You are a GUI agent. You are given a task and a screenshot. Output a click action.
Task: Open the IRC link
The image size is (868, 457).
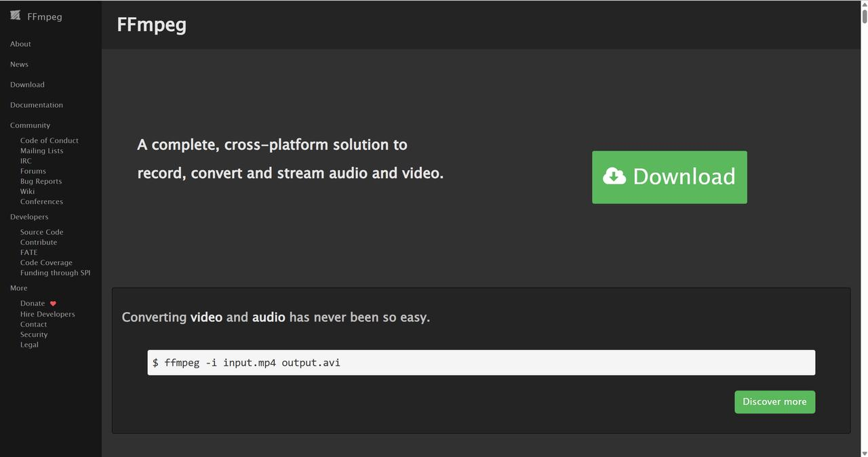click(x=26, y=161)
